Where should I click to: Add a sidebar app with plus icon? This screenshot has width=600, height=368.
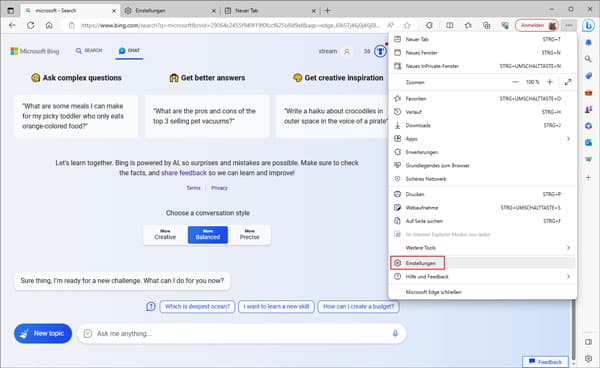(588, 177)
